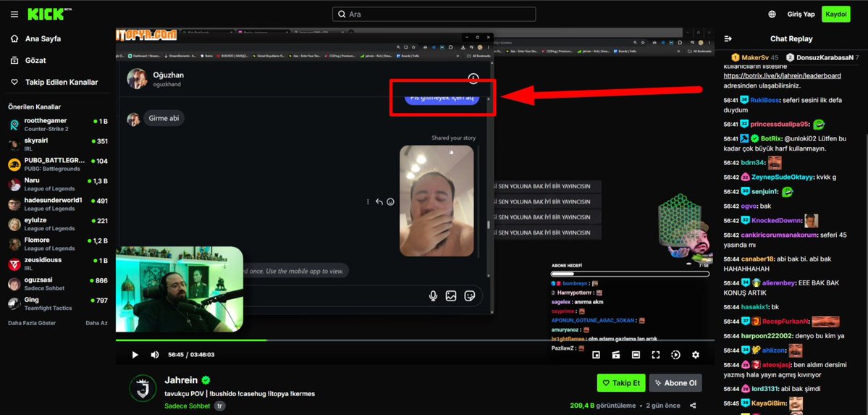868x415 pixels.
Task: Open oguzsasi Sadece Sohbet channel
Action: coord(58,284)
